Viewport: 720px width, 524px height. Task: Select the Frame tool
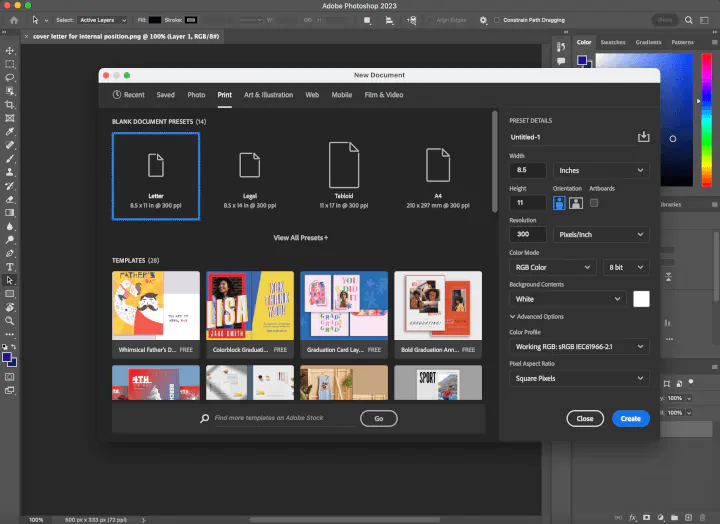tap(10, 118)
